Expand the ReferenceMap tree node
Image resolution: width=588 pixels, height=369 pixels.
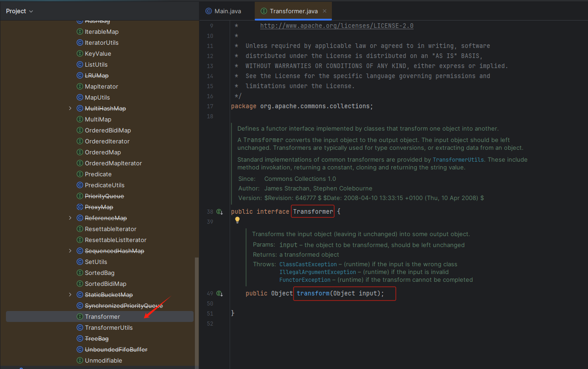coord(70,218)
